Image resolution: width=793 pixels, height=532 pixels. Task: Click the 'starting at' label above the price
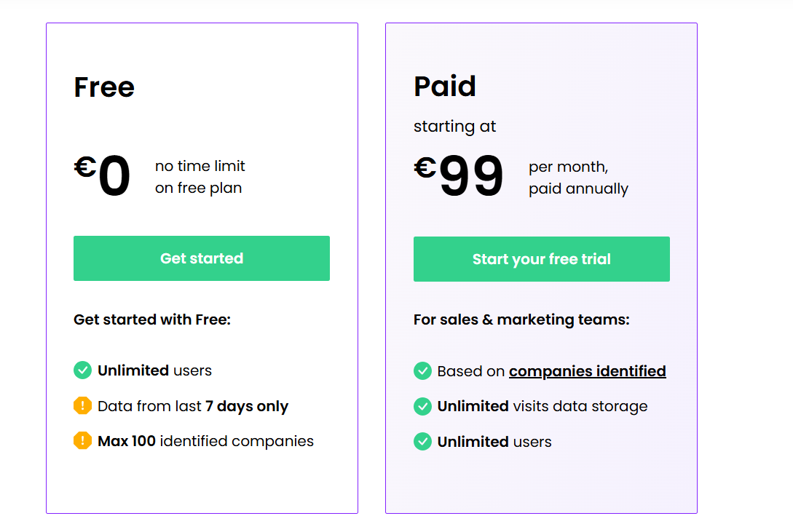[454, 127]
